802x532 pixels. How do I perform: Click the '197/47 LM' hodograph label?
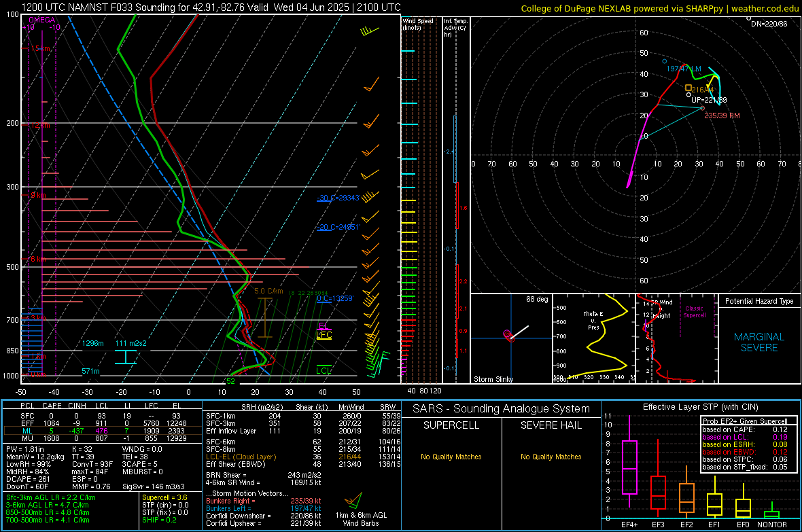tap(684, 69)
